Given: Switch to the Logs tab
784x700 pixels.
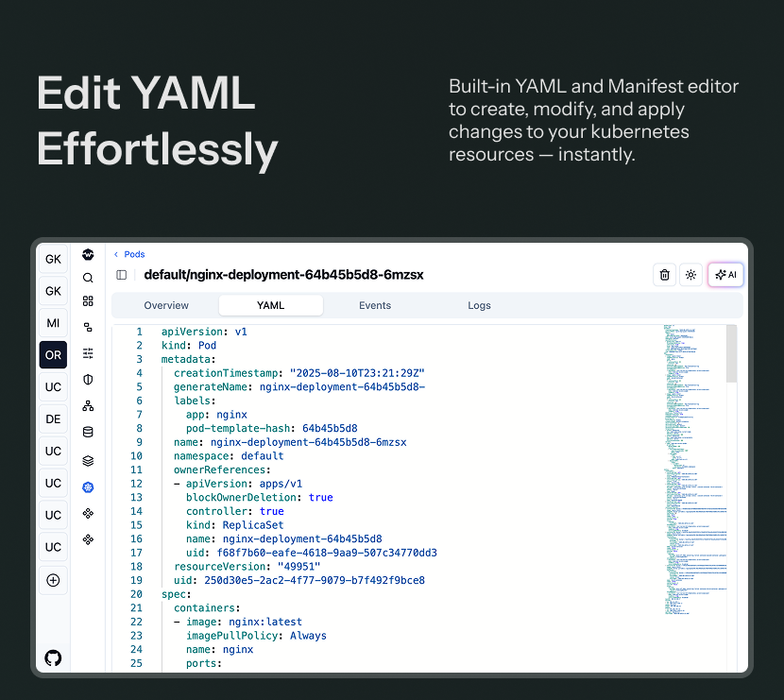Looking at the screenshot, I should (479, 305).
